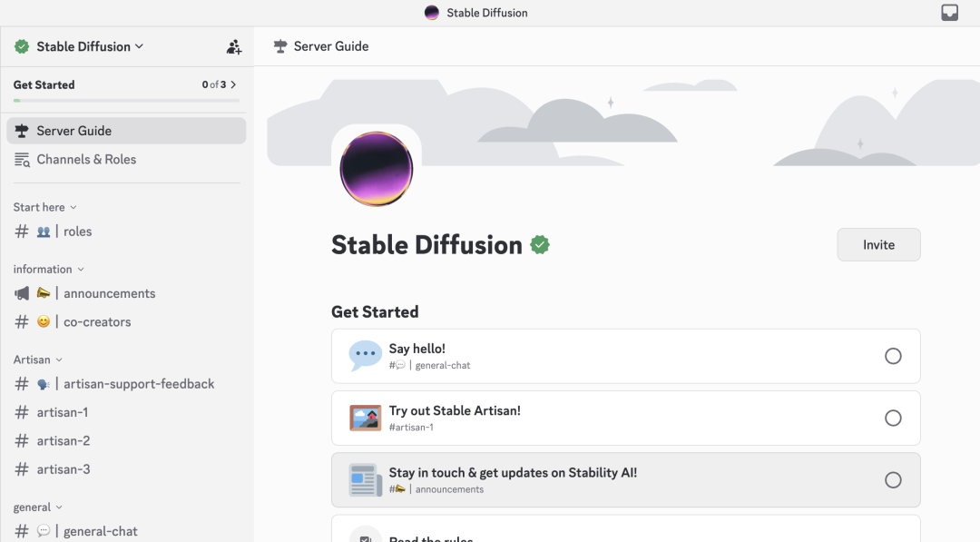Image resolution: width=980 pixels, height=542 pixels.
Task: Open the co-creators channel
Action: click(x=96, y=322)
